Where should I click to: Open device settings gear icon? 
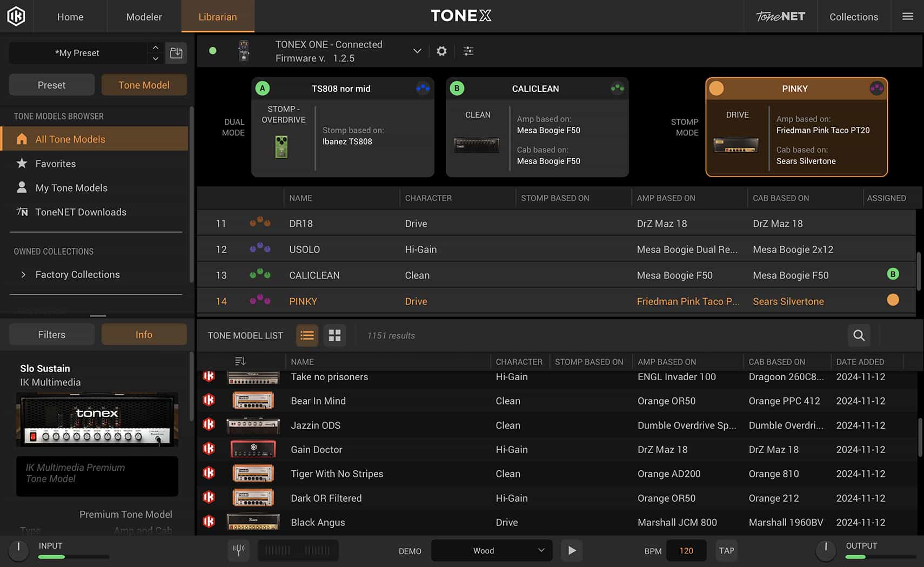click(x=441, y=51)
